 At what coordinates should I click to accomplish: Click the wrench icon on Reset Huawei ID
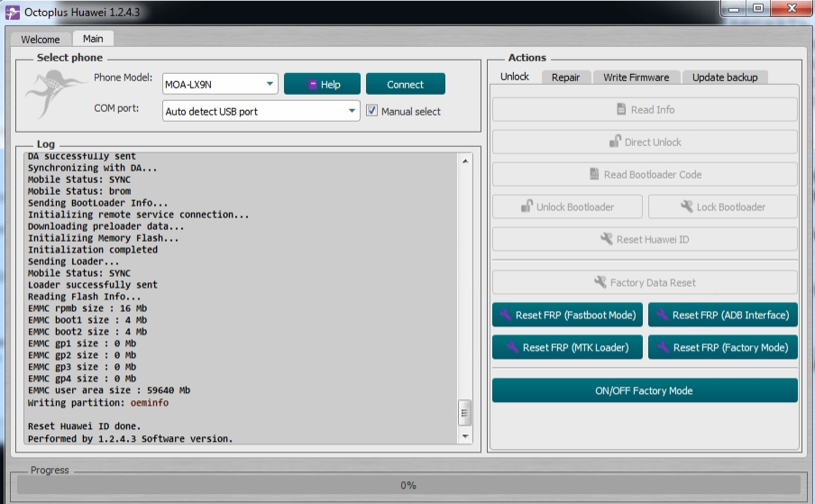[x=607, y=239]
